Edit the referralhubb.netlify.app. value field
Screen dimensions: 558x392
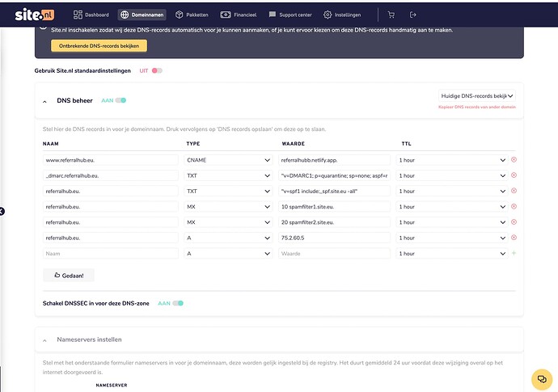tap(334, 160)
